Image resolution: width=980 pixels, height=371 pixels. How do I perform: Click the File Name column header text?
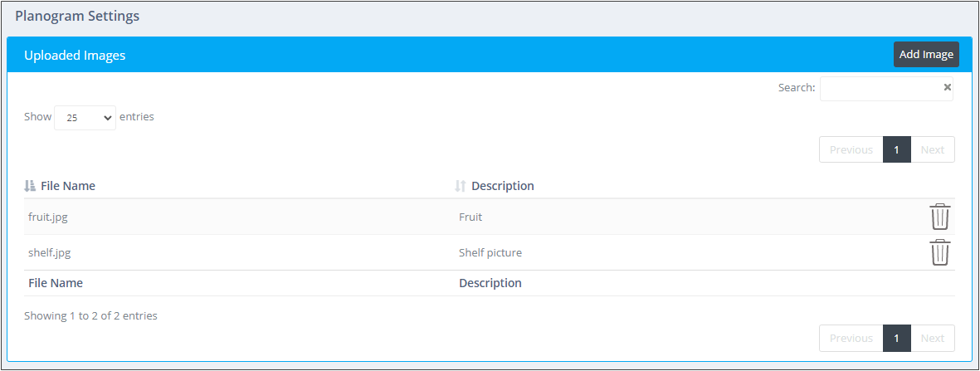68,186
